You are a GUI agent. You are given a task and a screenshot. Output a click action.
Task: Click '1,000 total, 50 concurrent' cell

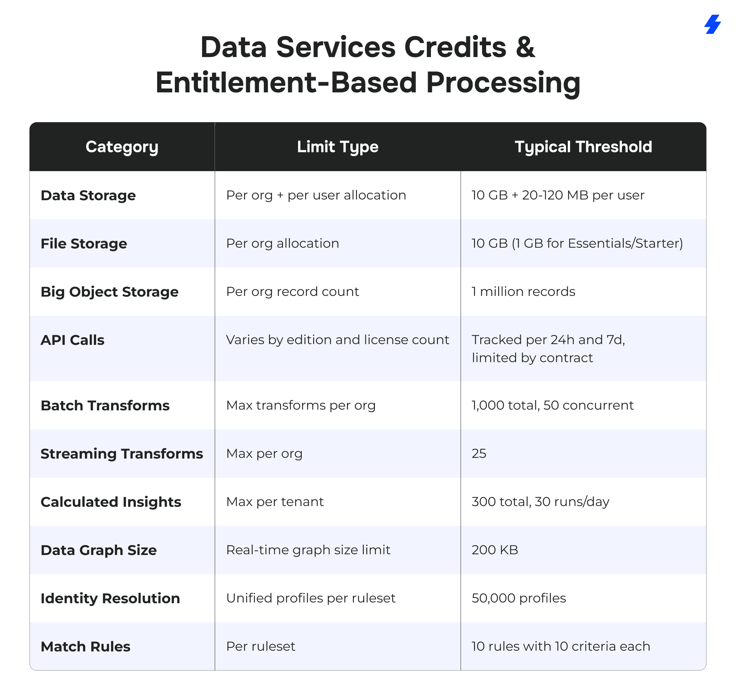point(552,405)
